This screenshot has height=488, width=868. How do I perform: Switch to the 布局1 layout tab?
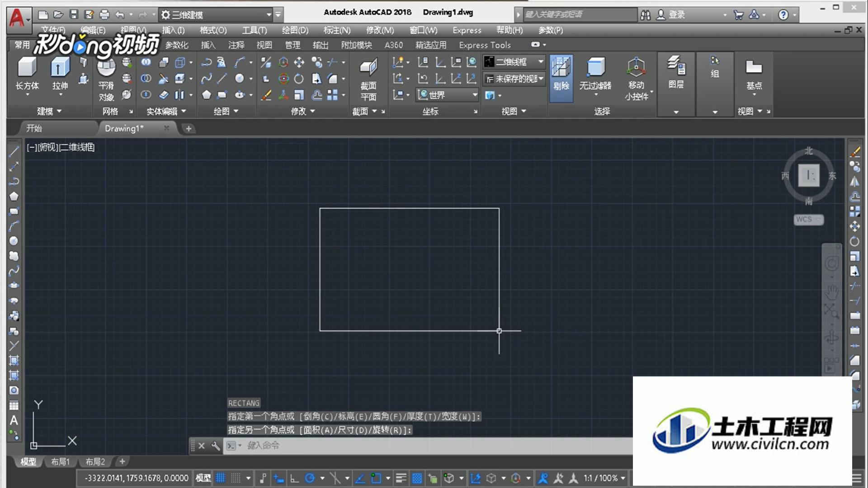click(x=60, y=461)
